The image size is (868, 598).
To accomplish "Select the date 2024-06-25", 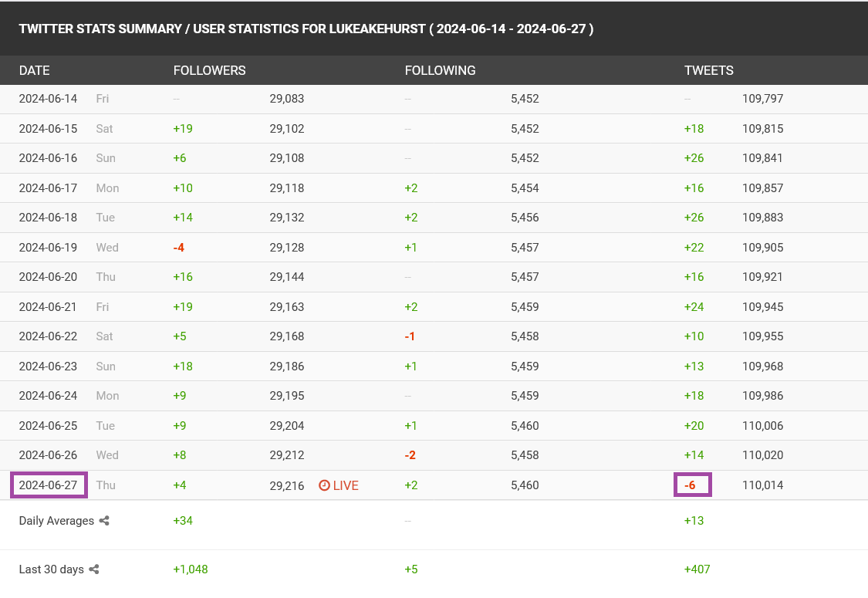I will (x=48, y=425).
